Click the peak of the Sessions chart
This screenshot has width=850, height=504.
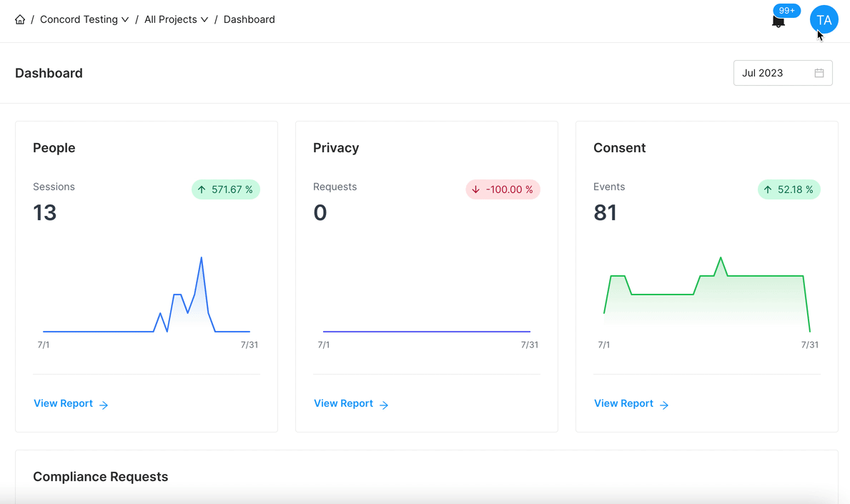point(202,257)
